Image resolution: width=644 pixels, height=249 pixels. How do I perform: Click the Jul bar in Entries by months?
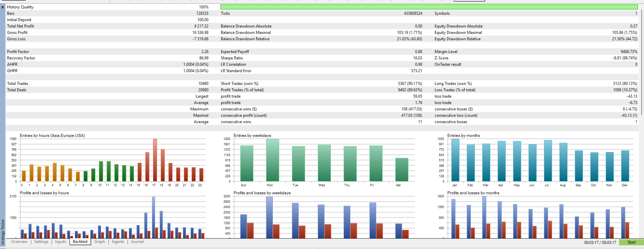548,161
